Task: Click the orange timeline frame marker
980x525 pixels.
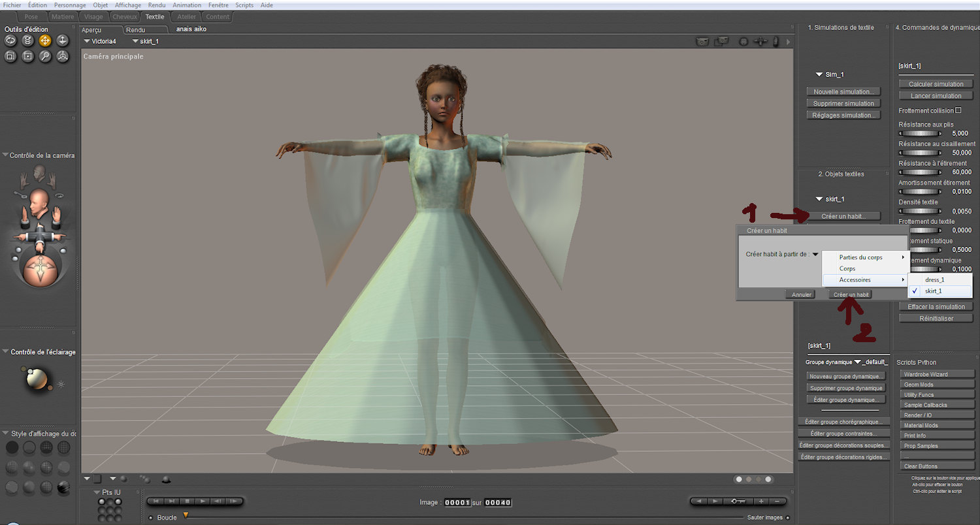Action: tap(186, 515)
